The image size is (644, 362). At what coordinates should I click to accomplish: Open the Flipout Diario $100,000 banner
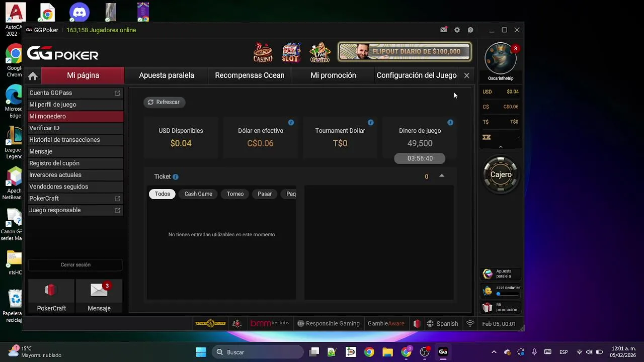[405, 51]
